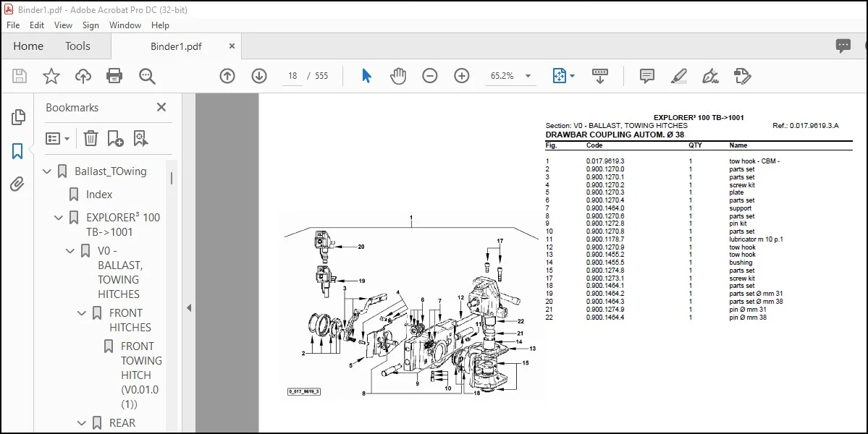The width and height of the screenshot is (868, 434).
Task: Collapse navigation pane with left arrow
Action: tap(189, 308)
